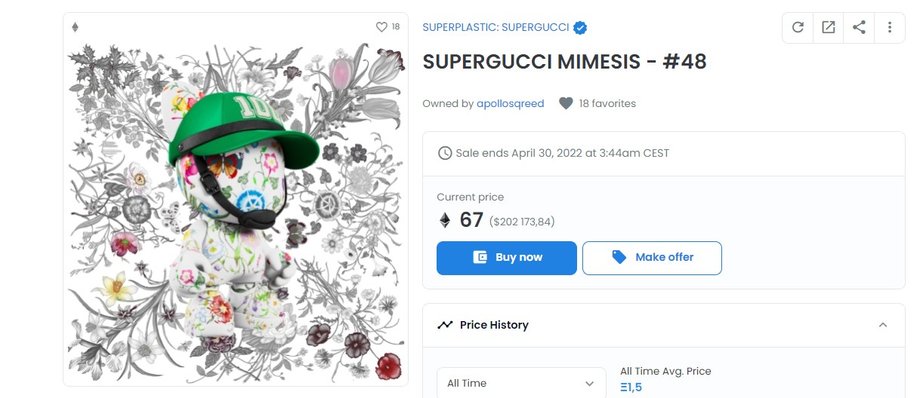The width and height of the screenshot is (920, 398).
Task: Click the refresh metadata icon
Action: 797,28
